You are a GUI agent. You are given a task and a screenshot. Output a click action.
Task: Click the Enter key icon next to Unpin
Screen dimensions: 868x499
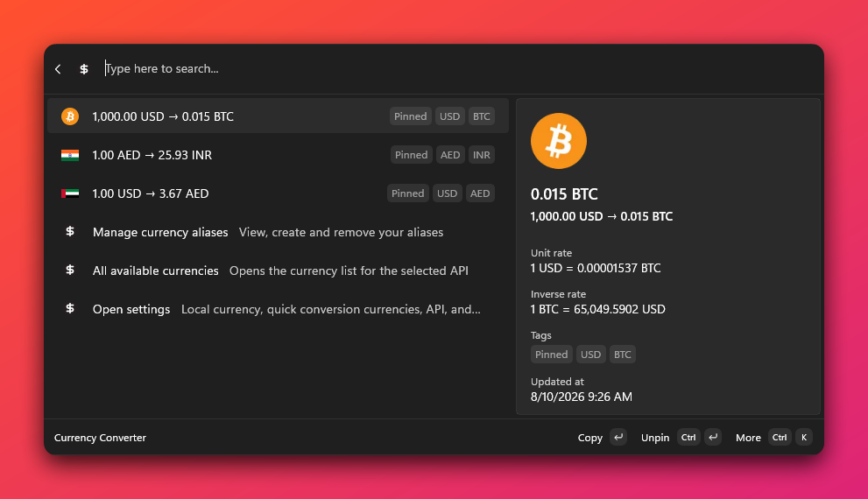click(x=713, y=437)
